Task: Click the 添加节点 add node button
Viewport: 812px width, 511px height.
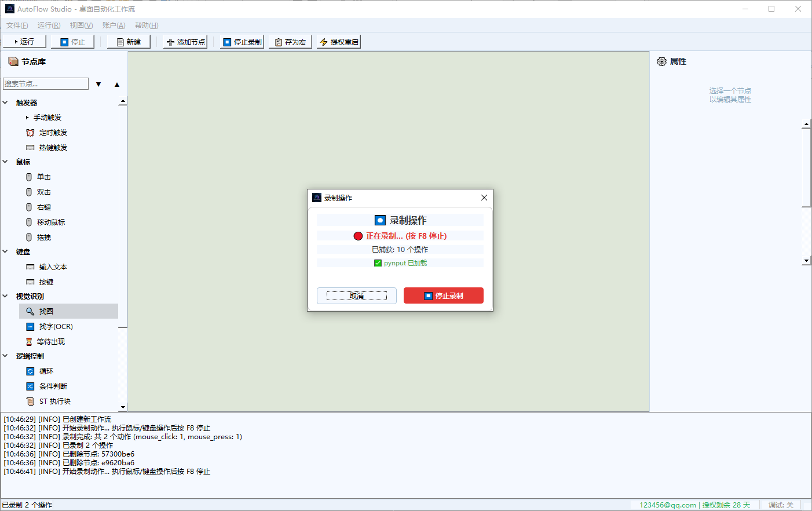Action: point(185,42)
